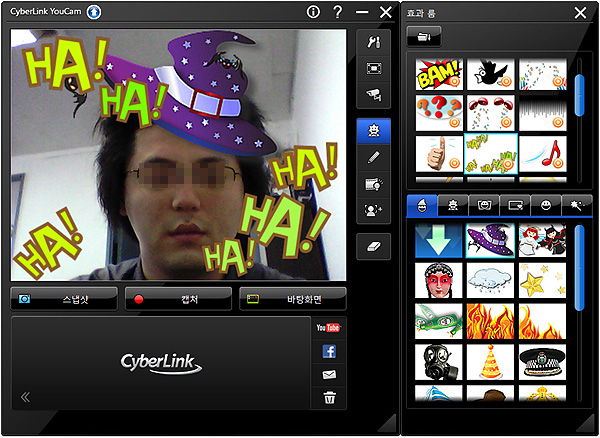This screenshot has width=600, height=438.
Task: Select the purple witch hat thumbnail
Action: pos(490,240)
